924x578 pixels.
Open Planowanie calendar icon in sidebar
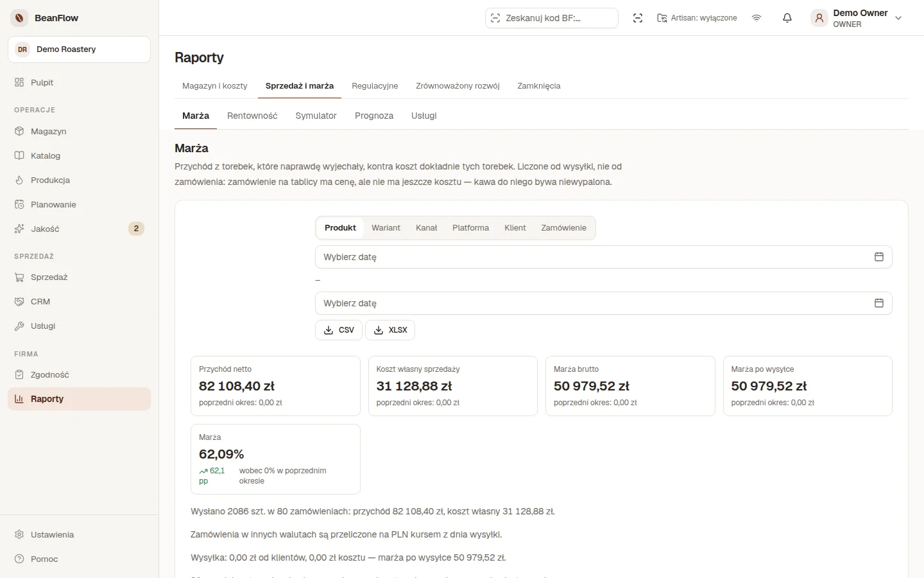click(x=19, y=204)
